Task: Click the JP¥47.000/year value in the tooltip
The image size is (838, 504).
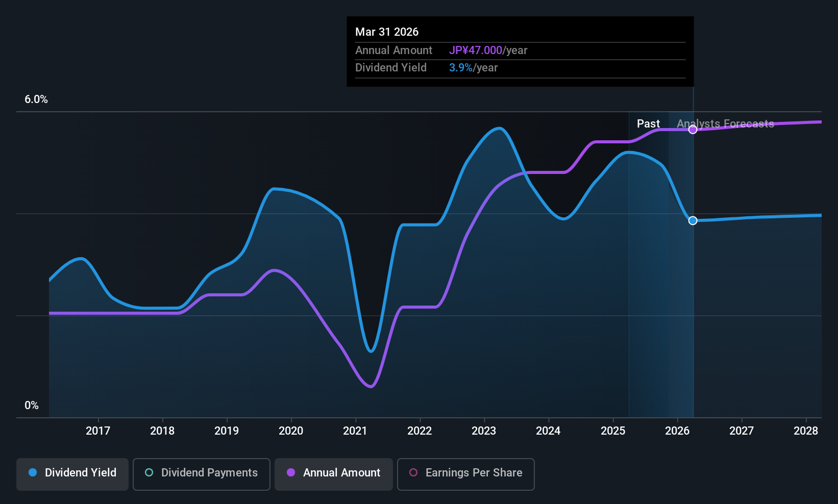Action: (475, 50)
